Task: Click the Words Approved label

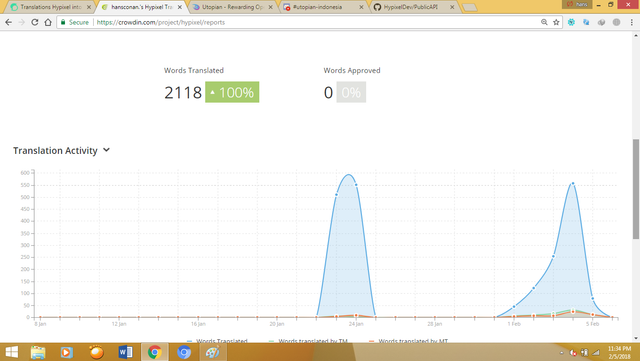Action: (352, 70)
